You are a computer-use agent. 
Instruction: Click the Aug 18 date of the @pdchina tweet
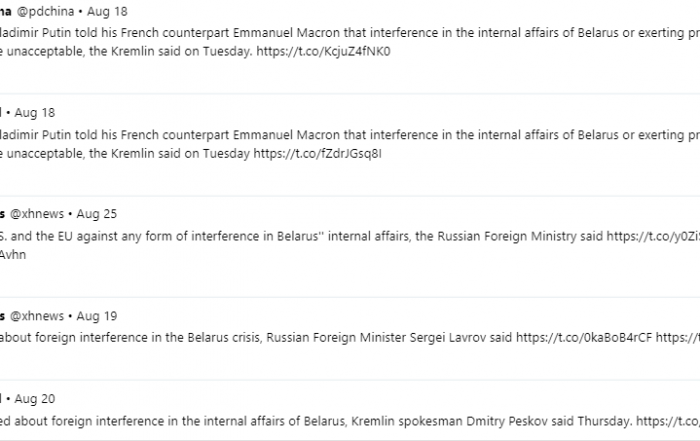tap(107, 12)
